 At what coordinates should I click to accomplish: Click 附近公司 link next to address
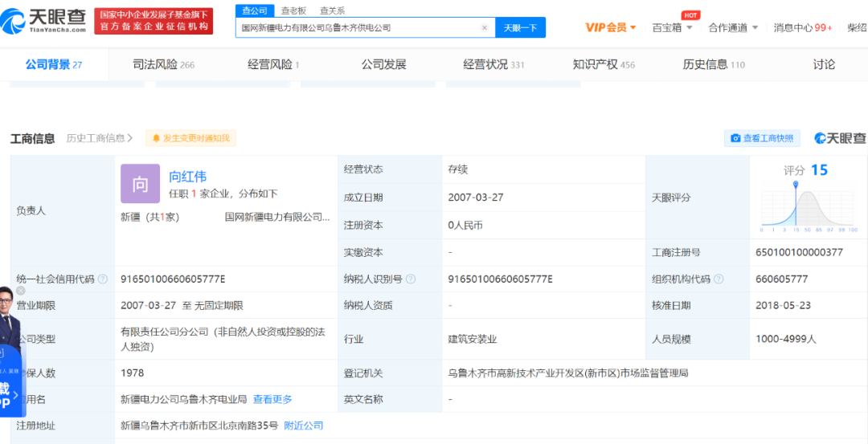[x=303, y=426]
